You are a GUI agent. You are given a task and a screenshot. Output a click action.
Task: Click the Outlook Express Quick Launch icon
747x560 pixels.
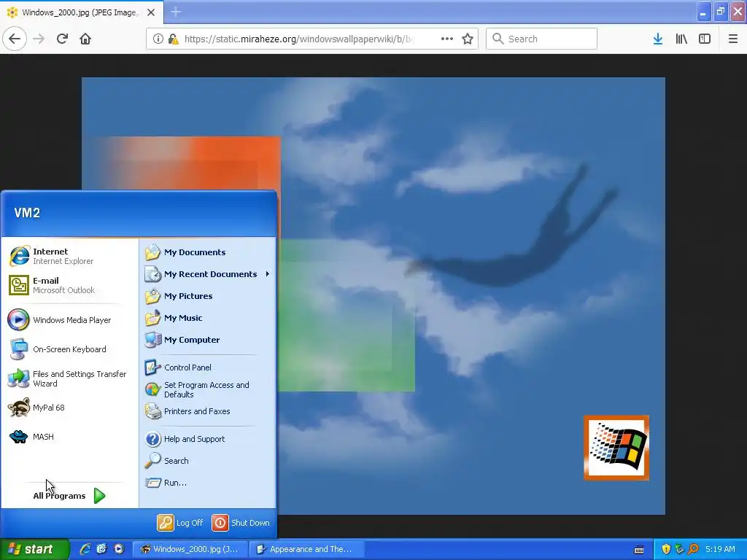pos(102,549)
